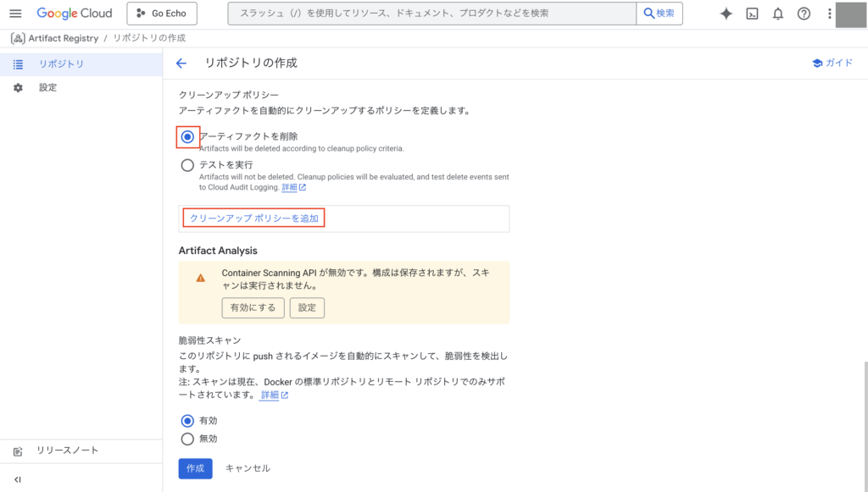Image resolution: width=868 pixels, height=492 pixels.
Task: Open the help question mark icon
Action: [x=804, y=14]
